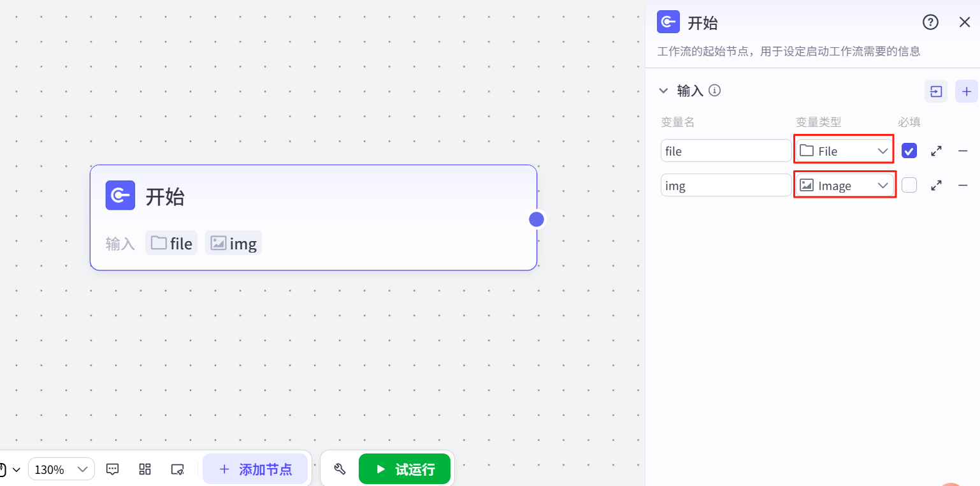
Task: Select the 开始 node title on canvas
Action: point(165,196)
